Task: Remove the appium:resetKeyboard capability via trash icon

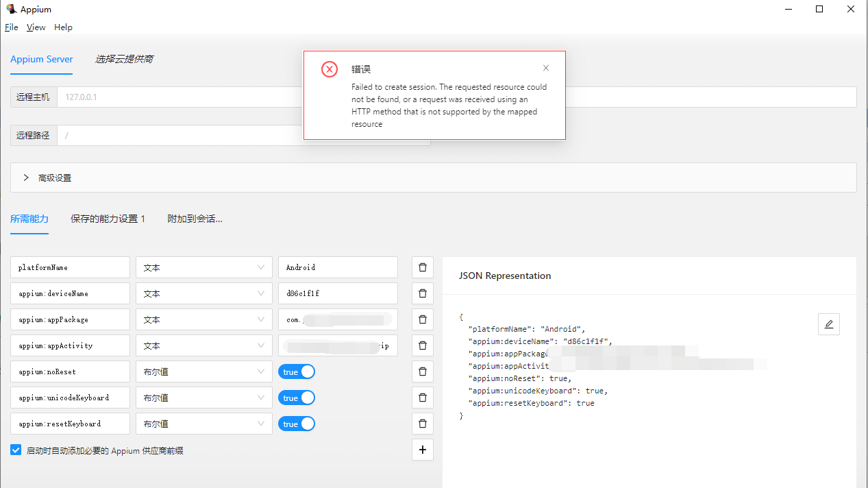Action: (x=422, y=424)
